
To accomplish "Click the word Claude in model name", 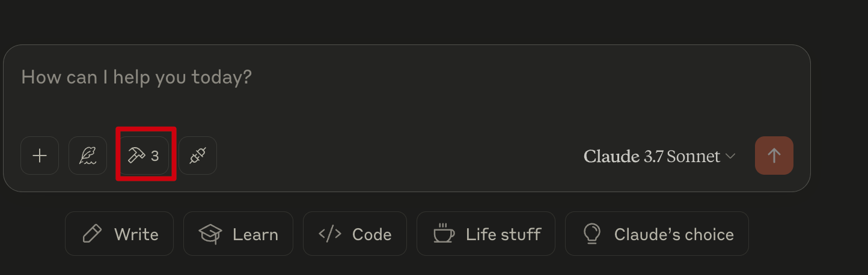I will click(x=611, y=156).
